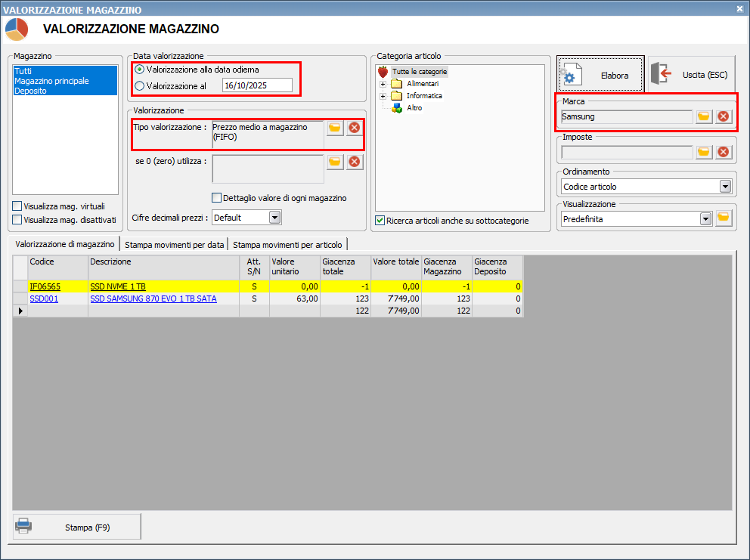Enable 'Visualizza mag. disattivati' checkbox

(17, 219)
